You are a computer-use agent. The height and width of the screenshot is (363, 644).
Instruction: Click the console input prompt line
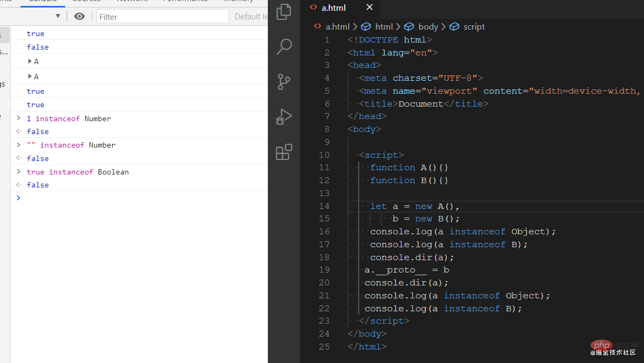click(x=139, y=198)
